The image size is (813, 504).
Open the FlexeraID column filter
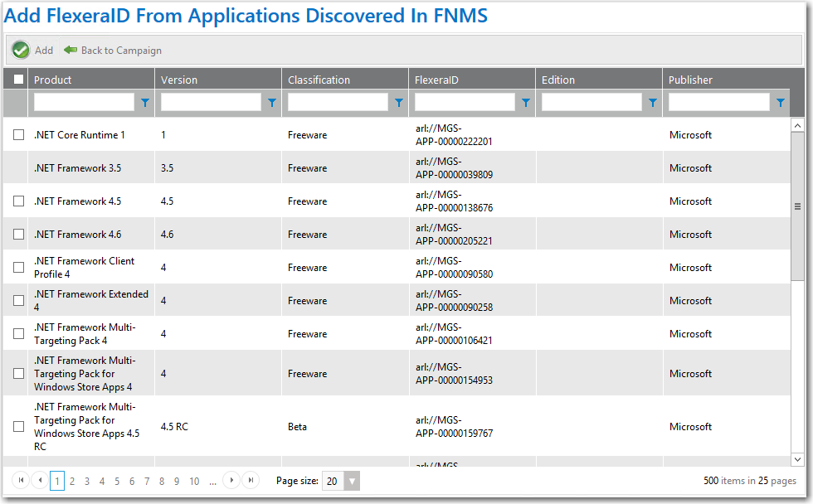(525, 103)
